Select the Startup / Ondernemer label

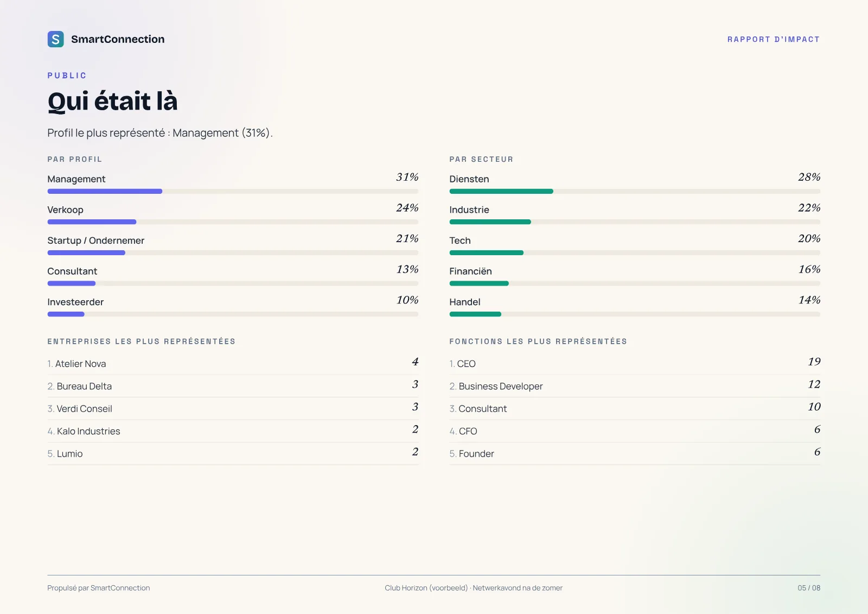tap(96, 240)
